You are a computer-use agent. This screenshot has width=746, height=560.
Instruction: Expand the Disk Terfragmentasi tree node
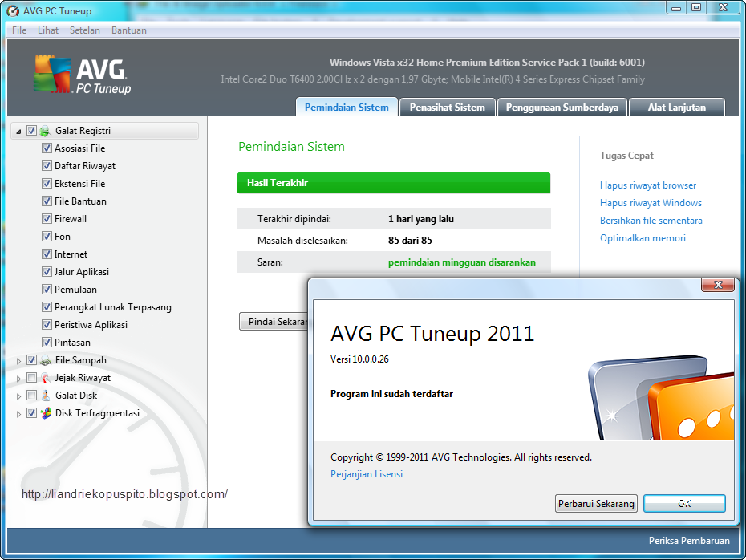(x=18, y=414)
